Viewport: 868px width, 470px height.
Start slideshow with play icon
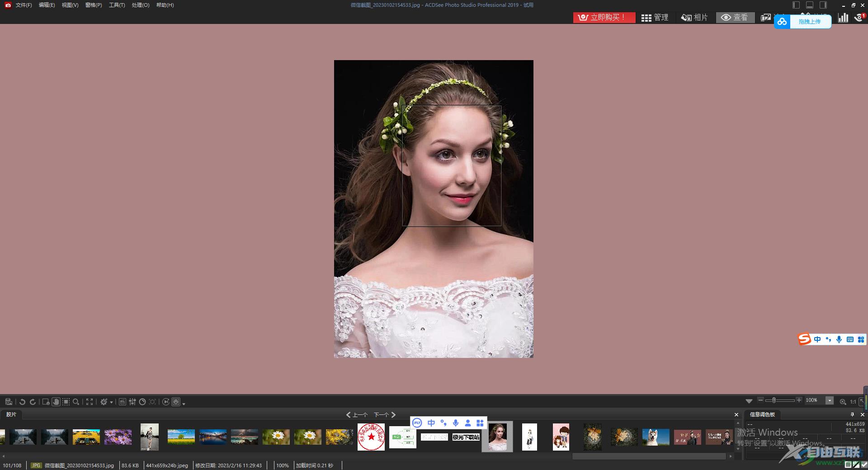(166, 402)
